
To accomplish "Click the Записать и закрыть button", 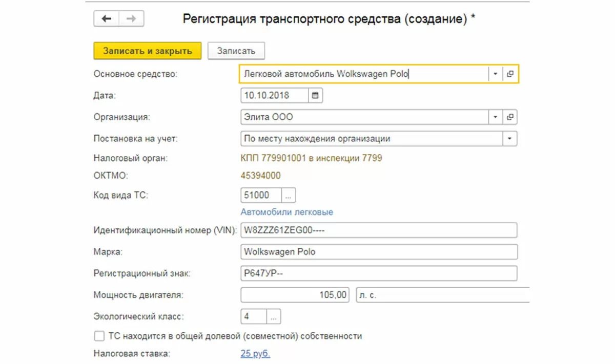I will coord(147,51).
